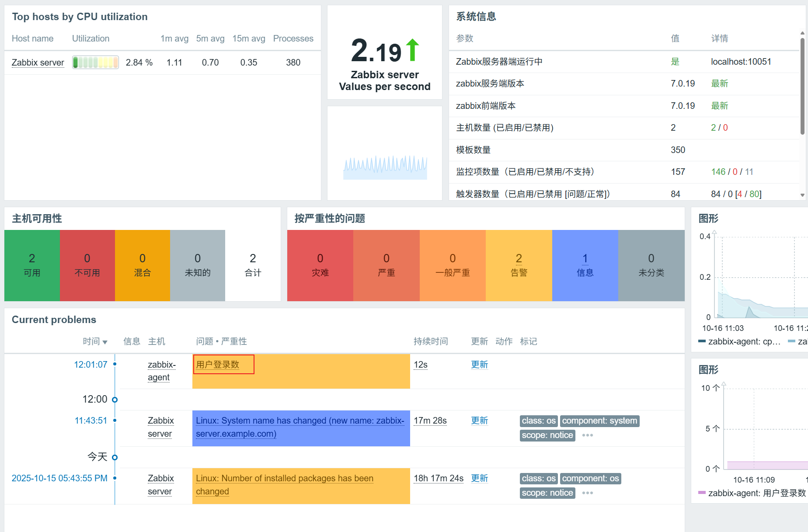Select the red unavailable hosts tile

tap(87, 265)
